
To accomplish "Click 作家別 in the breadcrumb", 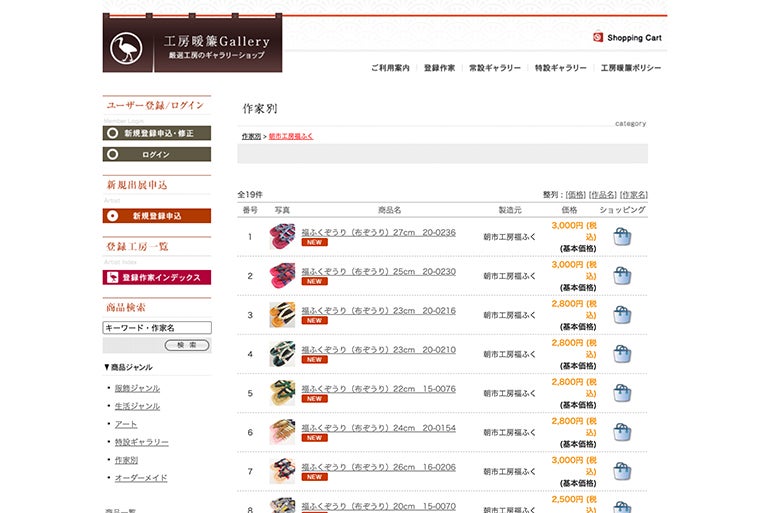I will point(251,136).
